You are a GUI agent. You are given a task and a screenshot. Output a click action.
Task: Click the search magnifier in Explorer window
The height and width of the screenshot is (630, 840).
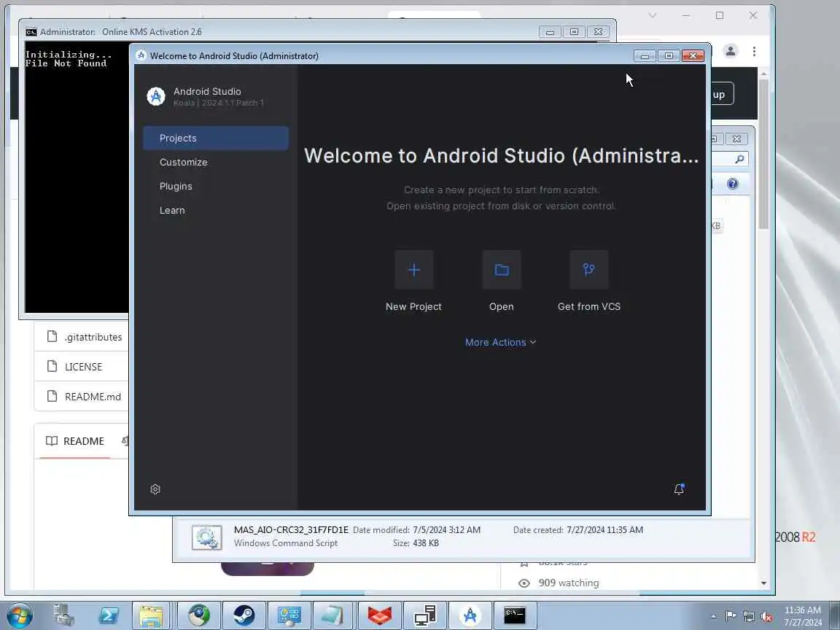[x=740, y=158]
